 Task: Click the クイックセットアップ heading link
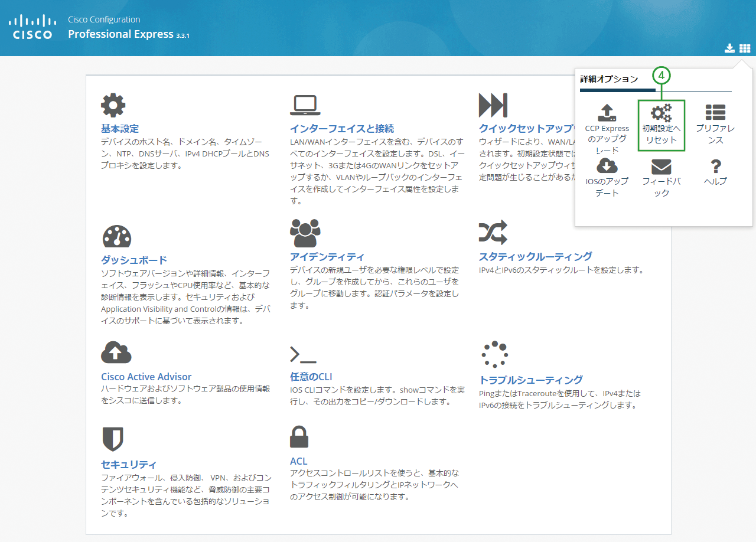[x=527, y=129]
